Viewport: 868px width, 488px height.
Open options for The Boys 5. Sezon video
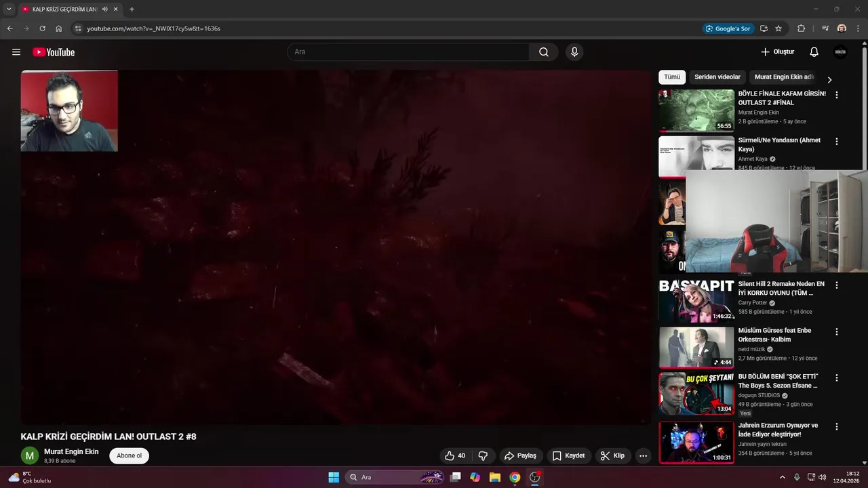[x=837, y=378]
